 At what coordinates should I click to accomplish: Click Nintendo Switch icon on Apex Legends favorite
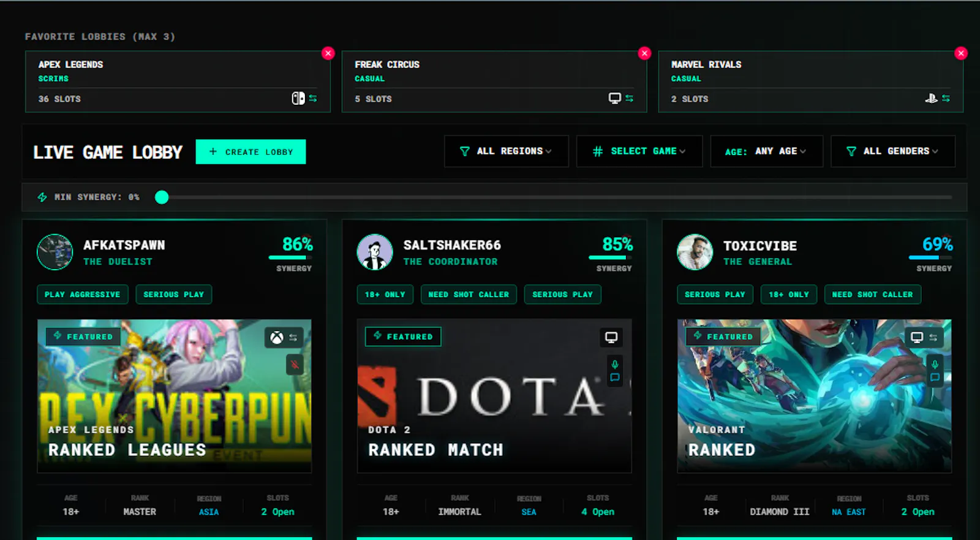coord(298,98)
